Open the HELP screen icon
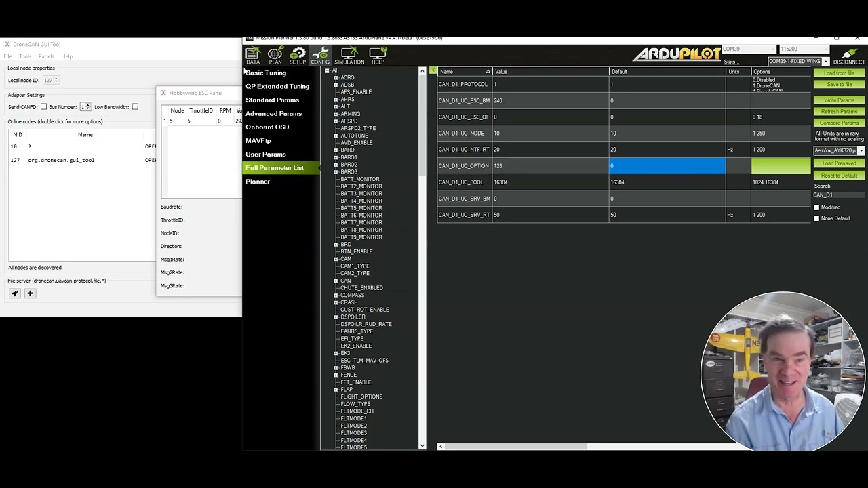Screen dimensions: 868x488 click(x=378, y=56)
